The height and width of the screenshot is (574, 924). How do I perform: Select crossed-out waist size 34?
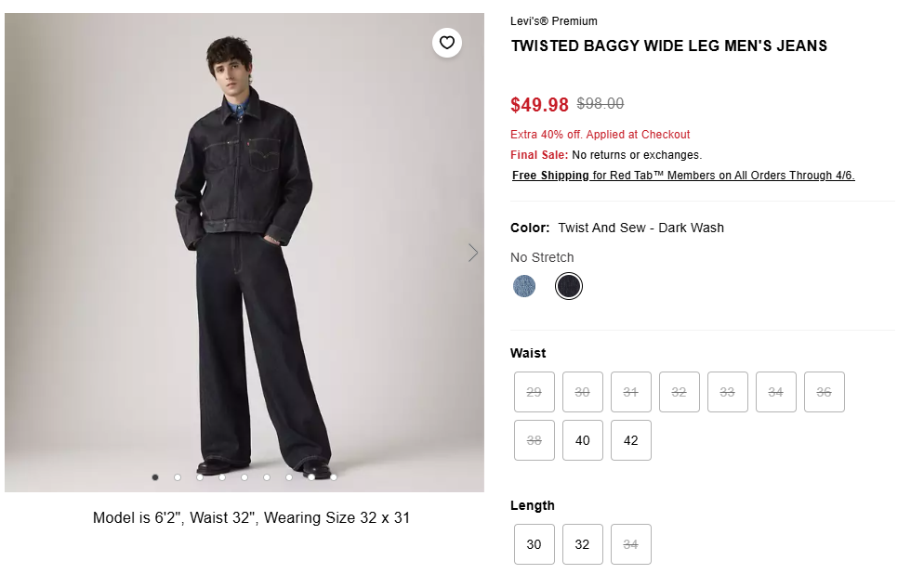coord(776,392)
